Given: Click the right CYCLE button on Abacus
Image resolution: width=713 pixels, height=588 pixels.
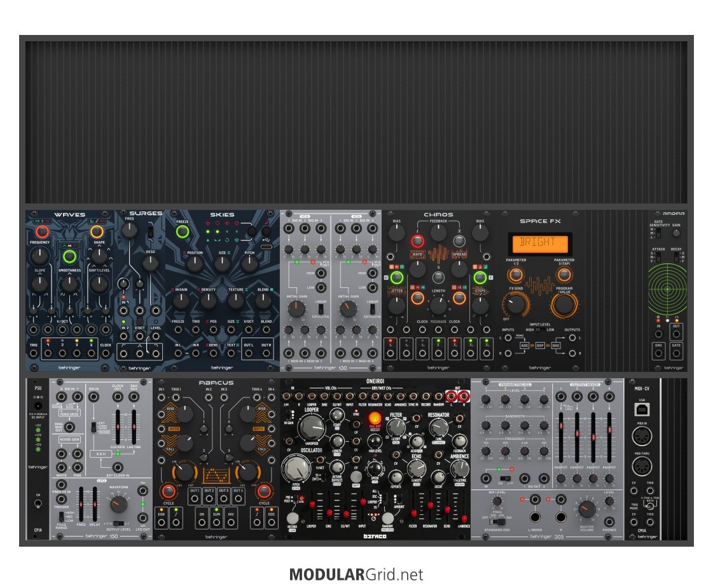Looking at the screenshot, I should click(x=264, y=491).
